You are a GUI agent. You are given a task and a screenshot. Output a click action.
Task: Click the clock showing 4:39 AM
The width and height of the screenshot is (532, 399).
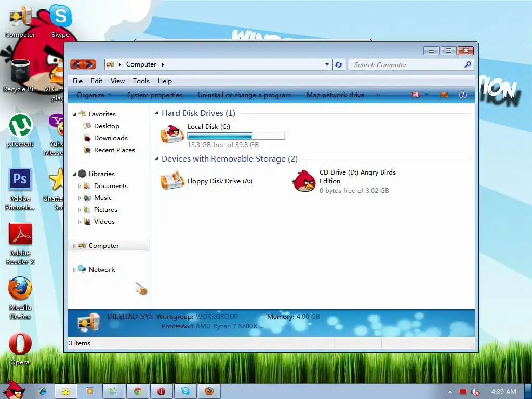[503, 392]
